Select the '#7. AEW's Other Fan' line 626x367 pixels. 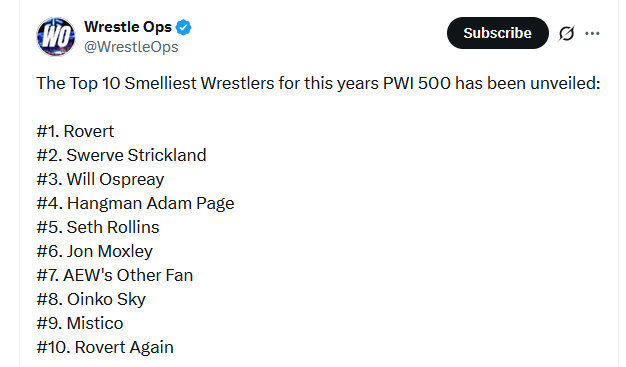(x=115, y=275)
